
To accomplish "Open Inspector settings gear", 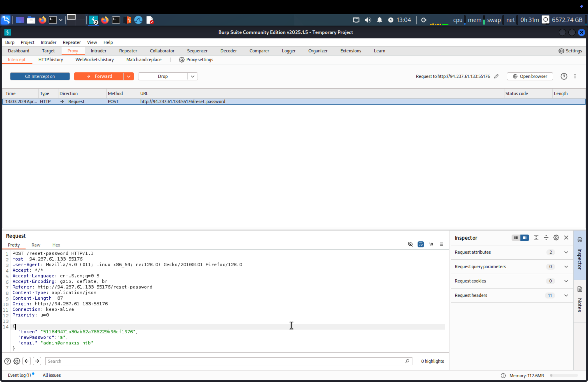I will 556,238.
